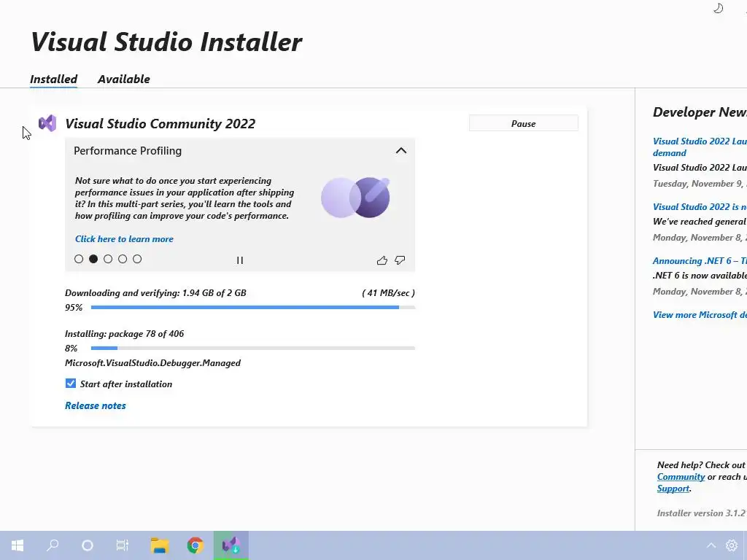Click the download progress bar at 95%
The width and height of the screenshot is (747, 560).
pos(253,308)
